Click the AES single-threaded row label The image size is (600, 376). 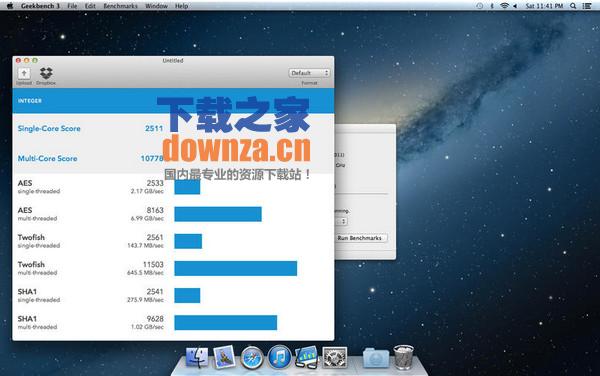[x=39, y=187]
